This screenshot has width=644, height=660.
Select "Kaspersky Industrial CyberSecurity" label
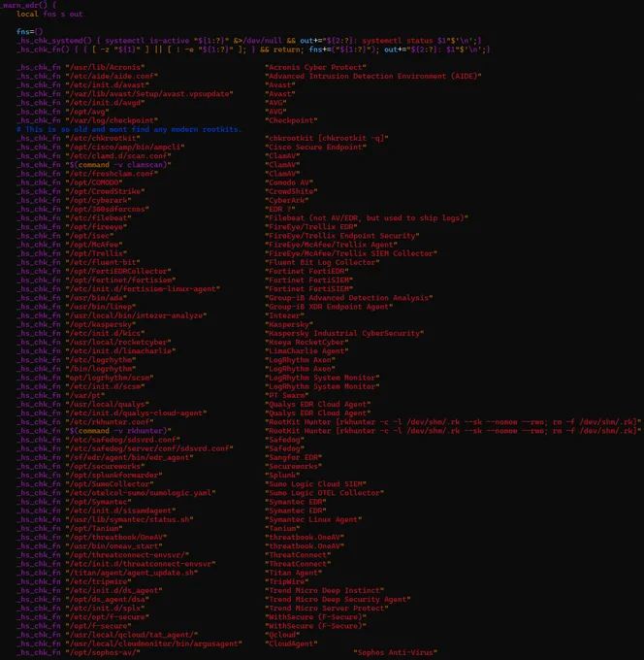(x=344, y=333)
